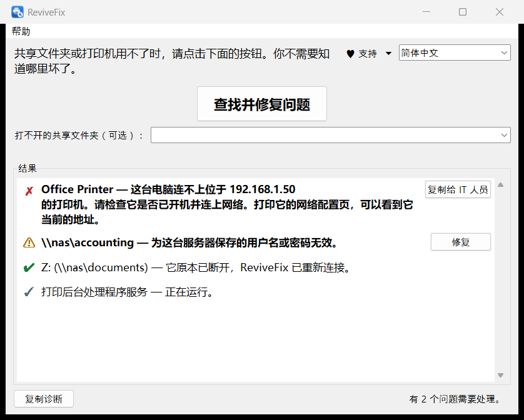Close the ReviveFix window
Image resolution: width=524 pixels, height=420 pixels.
(x=499, y=12)
